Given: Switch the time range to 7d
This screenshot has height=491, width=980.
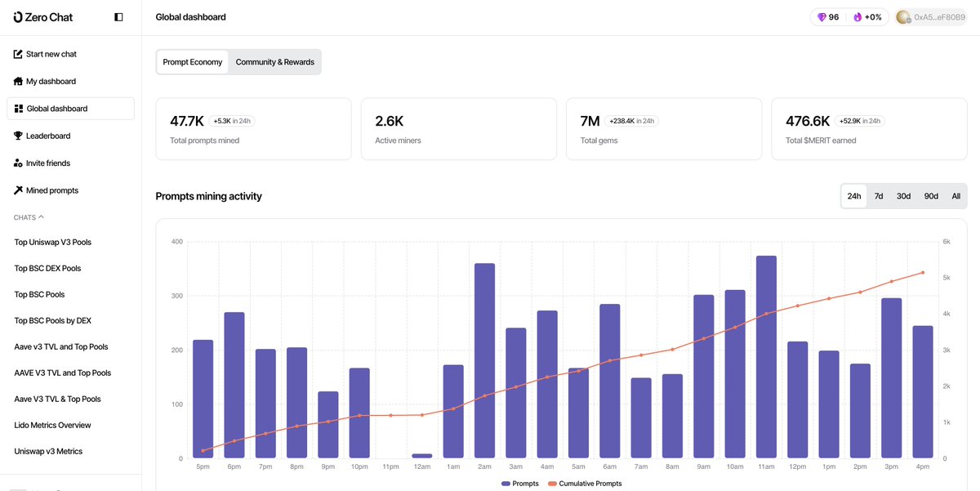Looking at the screenshot, I should pos(878,195).
